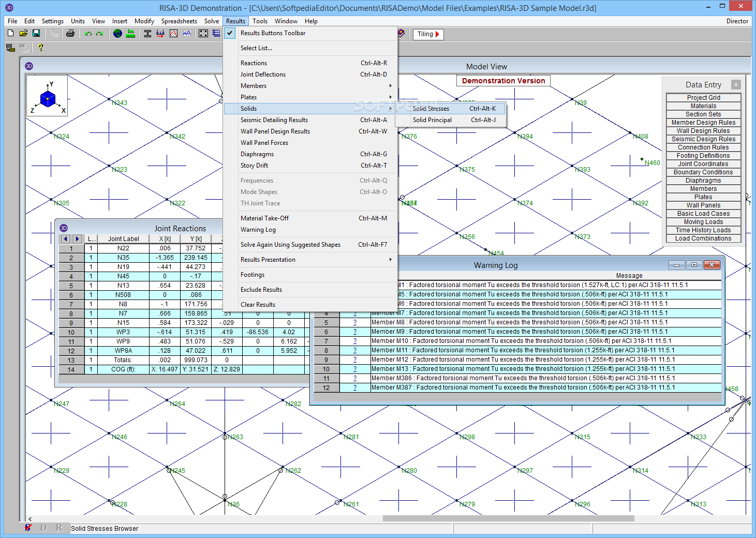This screenshot has height=538, width=756.
Task: Click the green Redo arrow icon
Action: [x=100, y=33]
